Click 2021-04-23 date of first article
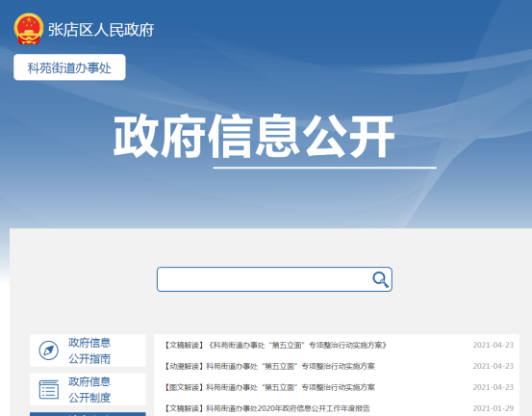532x416 pixels. 493,345
